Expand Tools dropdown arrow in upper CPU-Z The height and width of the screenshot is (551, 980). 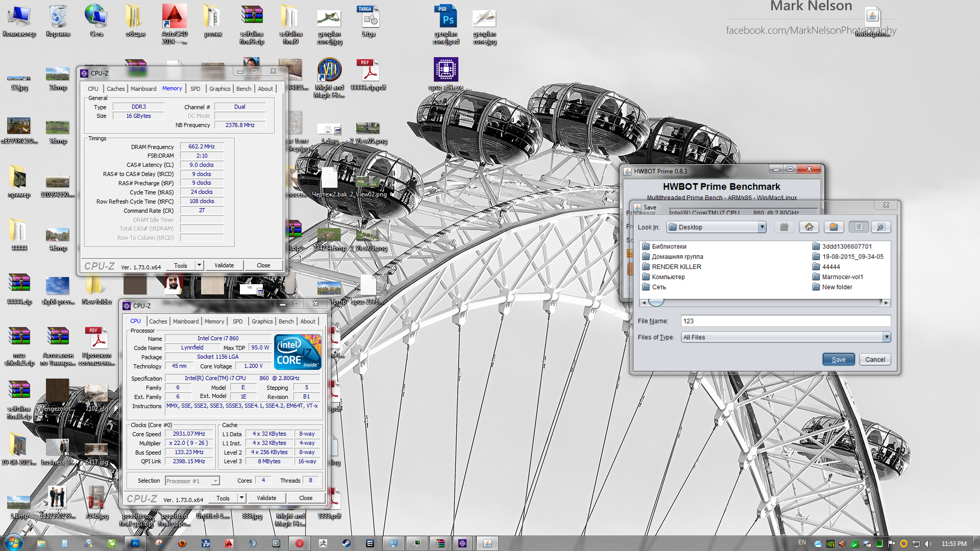click(200, 265)
